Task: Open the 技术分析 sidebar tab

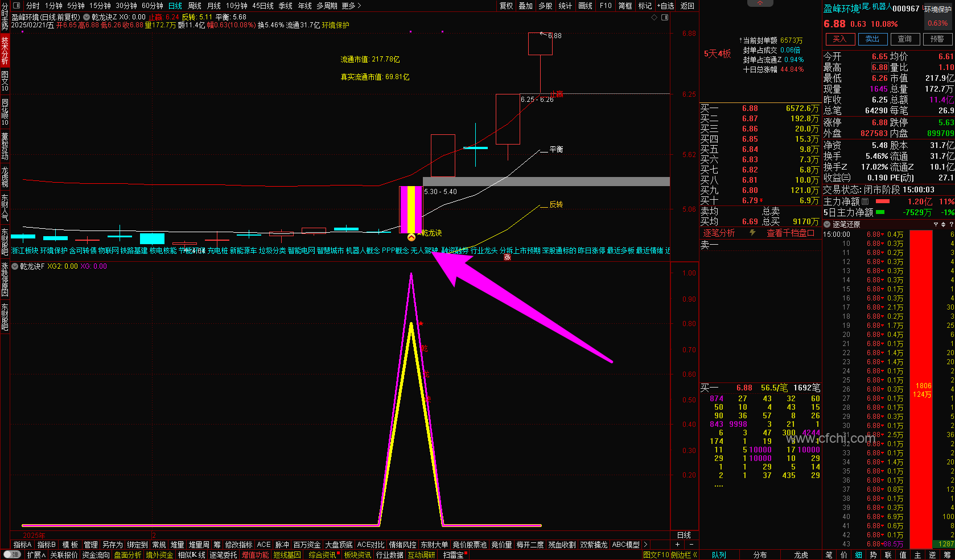Action: pyautogui.click(x=5, y=51)
